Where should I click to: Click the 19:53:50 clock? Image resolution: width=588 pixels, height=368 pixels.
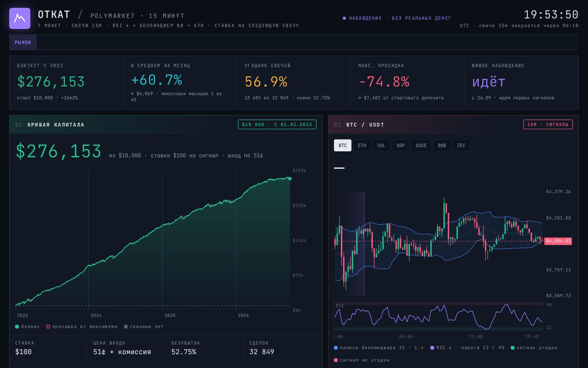coord(551,15)
